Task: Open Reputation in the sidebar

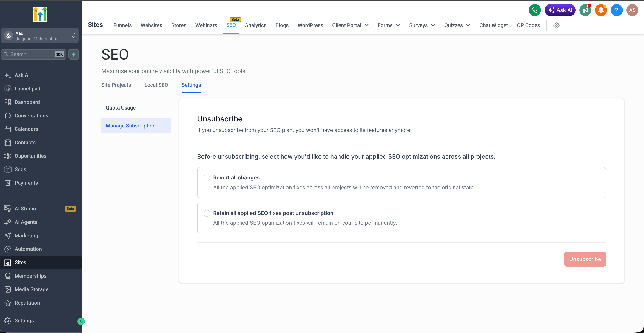Action: pos(41,303)
